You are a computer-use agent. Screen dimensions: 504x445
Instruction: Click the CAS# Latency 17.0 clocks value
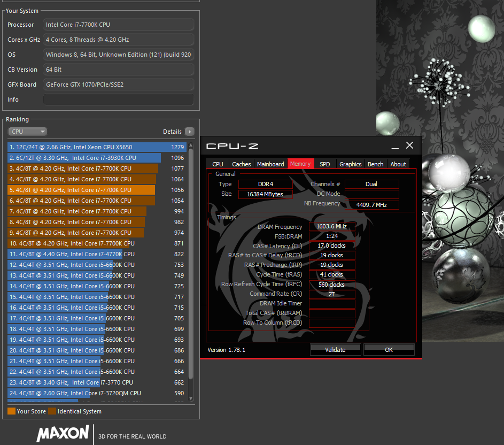point(332,246)
